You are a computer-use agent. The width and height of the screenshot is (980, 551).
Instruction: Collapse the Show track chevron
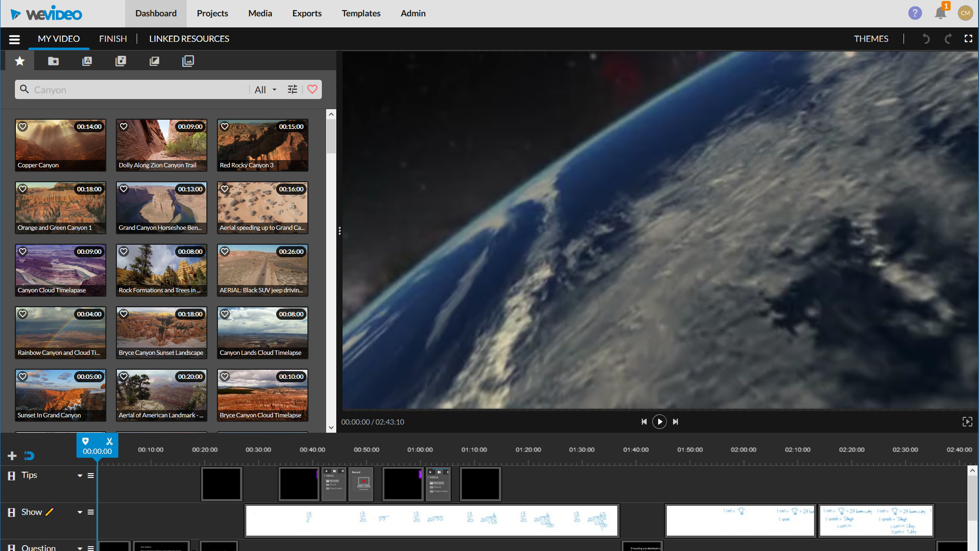click(x=80, y=512)
